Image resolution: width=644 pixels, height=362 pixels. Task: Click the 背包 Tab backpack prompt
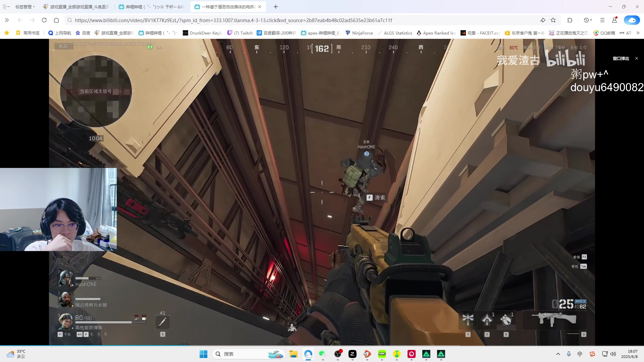[579, 266]
